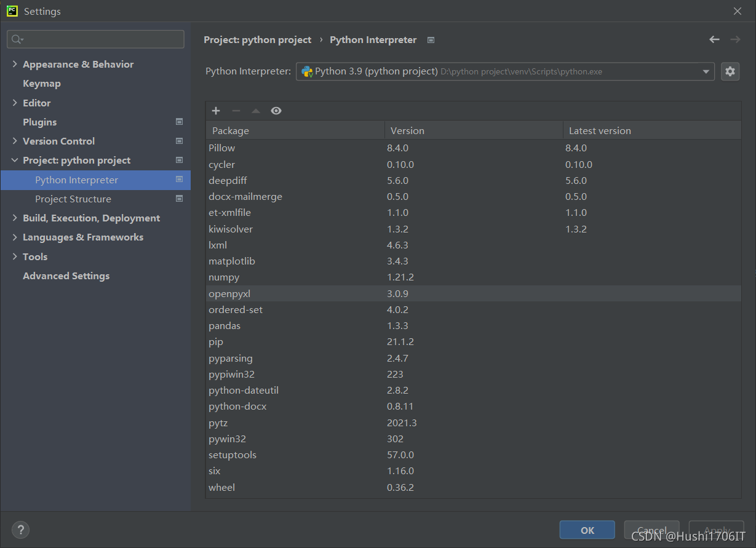Select the wheel package row
Image resolution: width=756 pixels, height=548 pixels.
[x=474, y=487]
